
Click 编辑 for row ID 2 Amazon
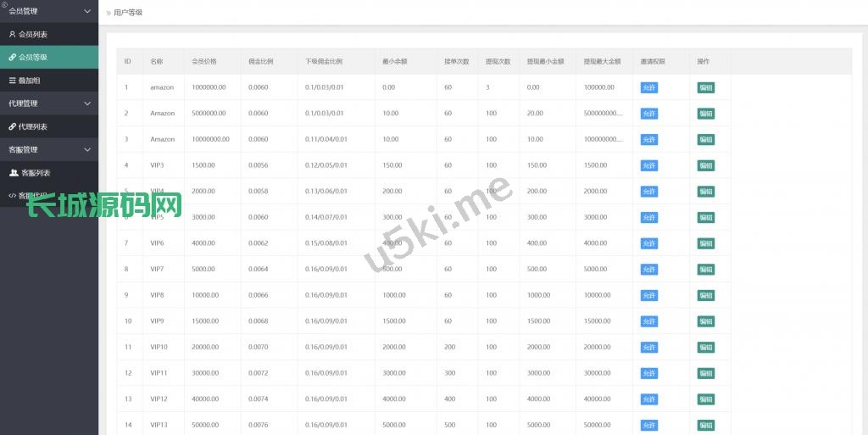point(705,114)
